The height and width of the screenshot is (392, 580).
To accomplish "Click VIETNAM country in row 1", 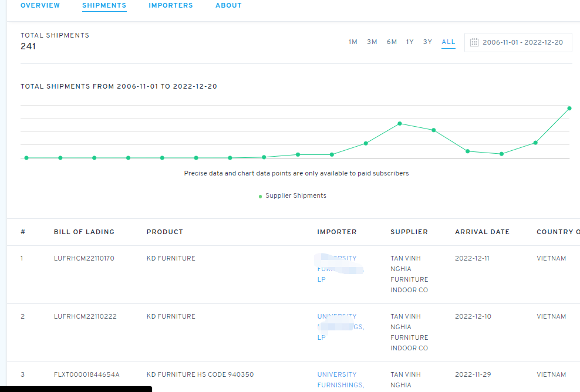I will [x=551, y=258].
